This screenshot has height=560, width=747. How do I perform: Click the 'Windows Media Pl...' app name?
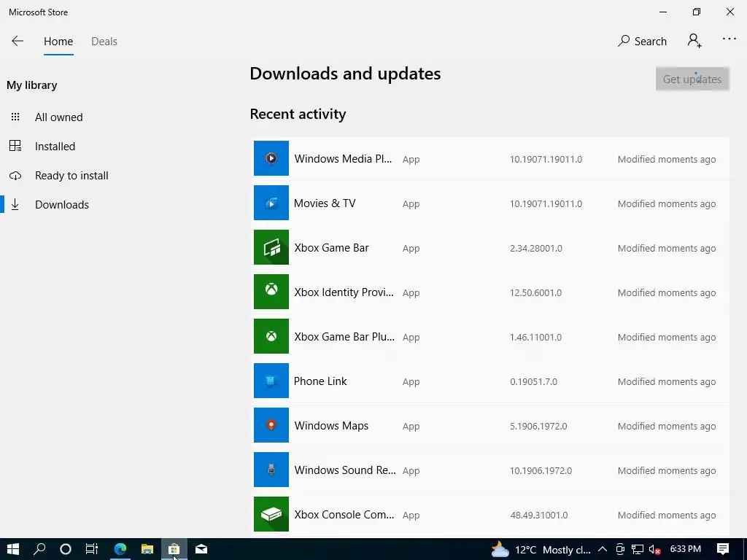coord(343,158)
